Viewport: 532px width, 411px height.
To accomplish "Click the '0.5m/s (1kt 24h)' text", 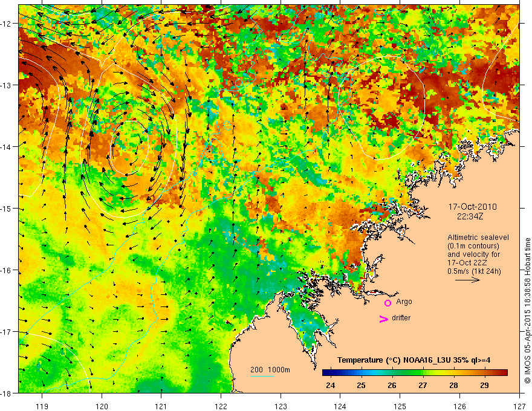I will 474,271.
